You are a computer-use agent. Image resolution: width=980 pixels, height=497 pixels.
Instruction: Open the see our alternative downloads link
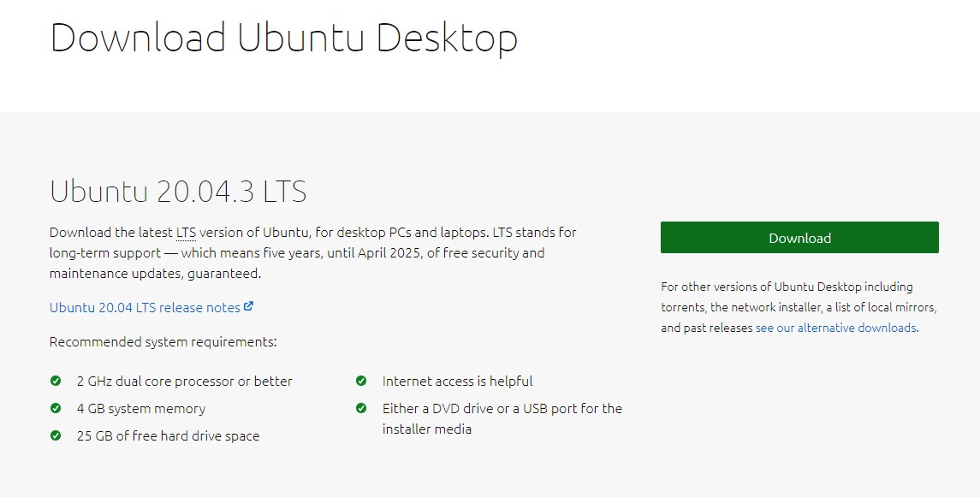point(835,328)
